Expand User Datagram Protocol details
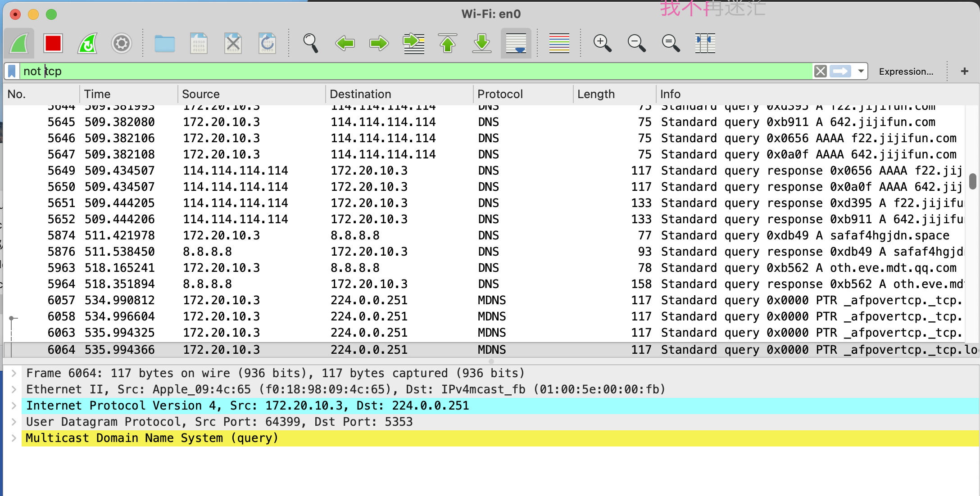 point(14,422)
